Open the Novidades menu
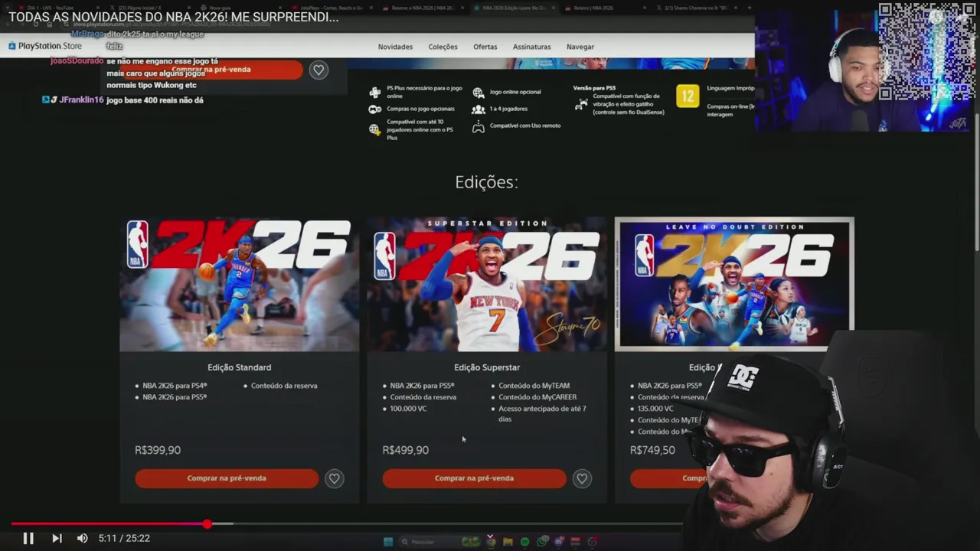The width and height of the screenshot is (980, 551). [395, 47]
